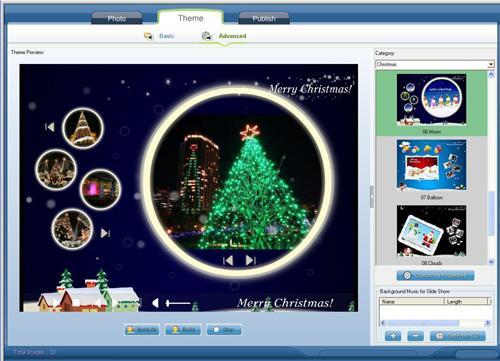500x361 pixels.
Task: Open the Publish tab
Action: [x=264, y=18]
